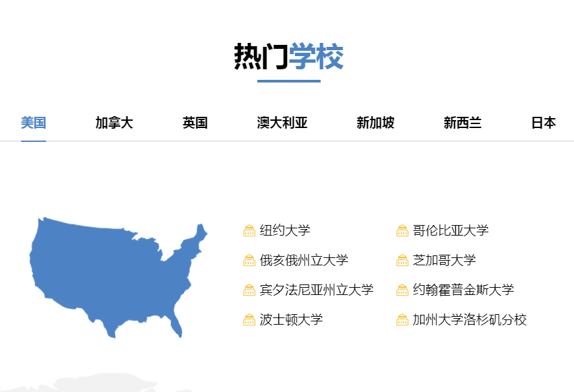Click the school icon beside 芝加哥大学
The width and height of the screenshot is (574, 392).
coord(402,260)
